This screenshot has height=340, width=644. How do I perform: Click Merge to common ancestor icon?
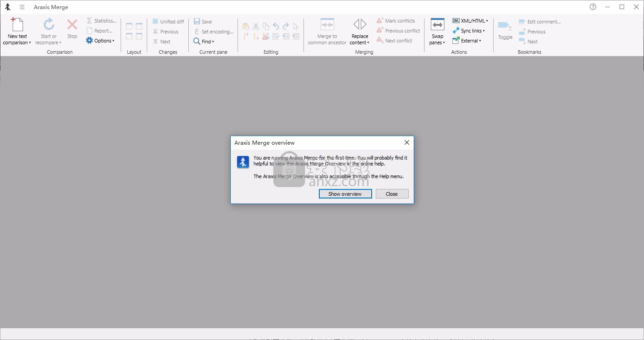[x=327, y=24]
